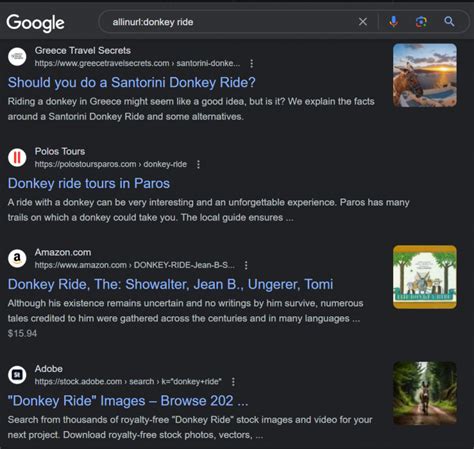Click the snippet starting Riding a donkey in Greece
The width and height of the screenshot is (474, 449).
[x=191, y=109]
